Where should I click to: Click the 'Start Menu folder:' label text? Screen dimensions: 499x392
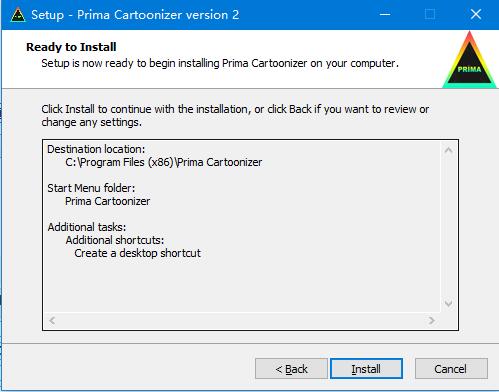tap(91, 188)
